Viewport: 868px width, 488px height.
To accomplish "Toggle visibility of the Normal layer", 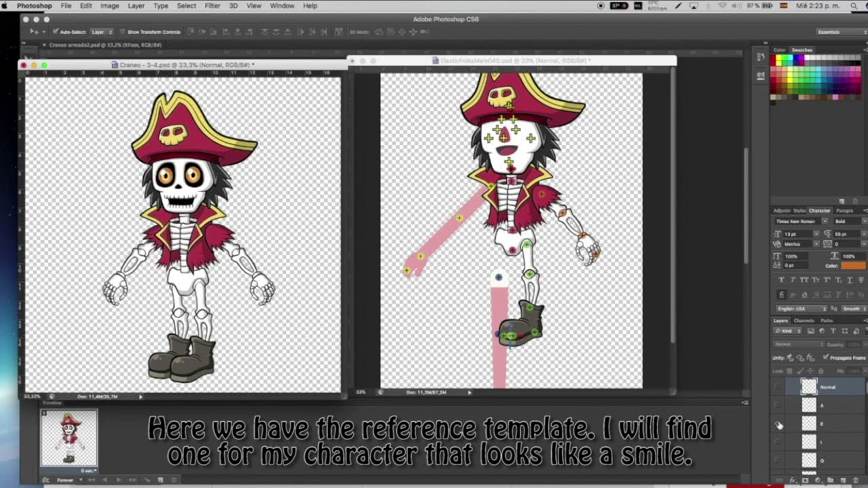I will click(778, 387).
